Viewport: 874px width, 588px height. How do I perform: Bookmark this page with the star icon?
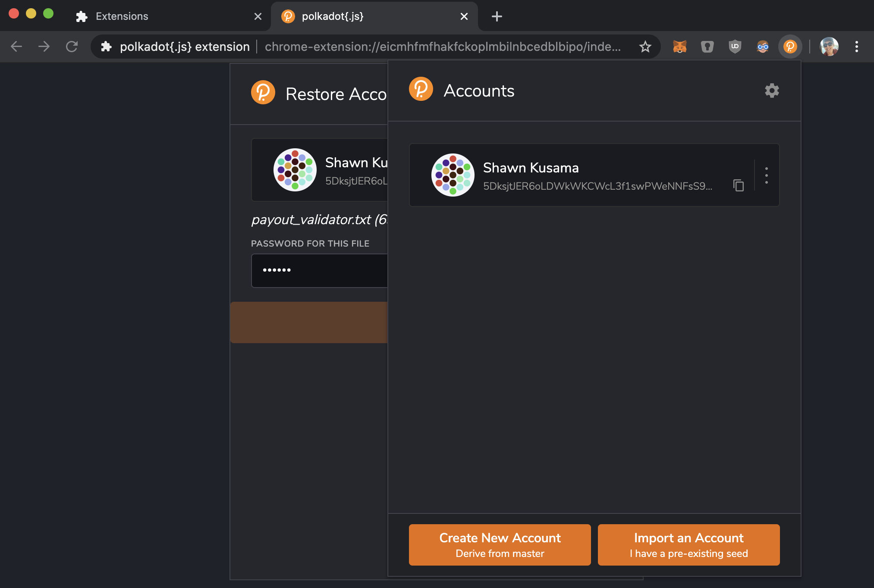(x=645, y=47)
